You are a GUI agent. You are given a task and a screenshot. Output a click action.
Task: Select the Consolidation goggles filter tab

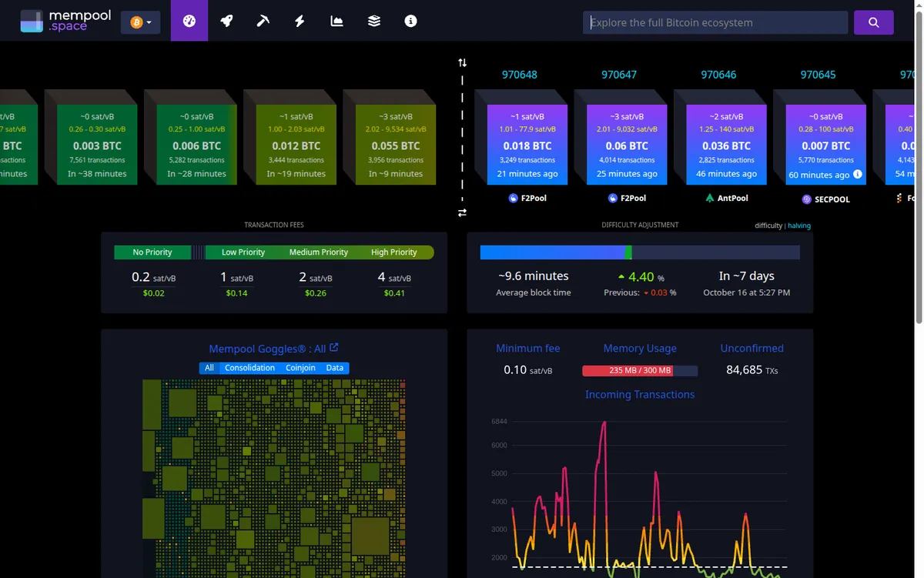249,368
